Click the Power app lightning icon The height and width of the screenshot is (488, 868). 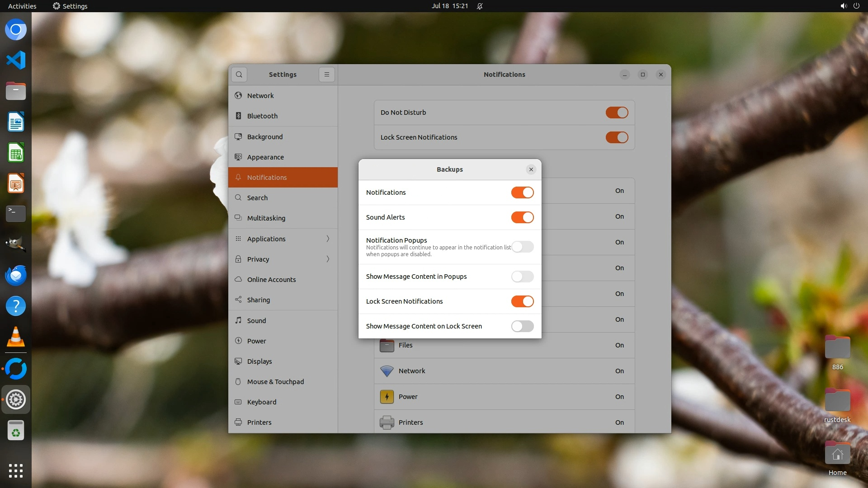pyautogui.click(x=387, y=397)
